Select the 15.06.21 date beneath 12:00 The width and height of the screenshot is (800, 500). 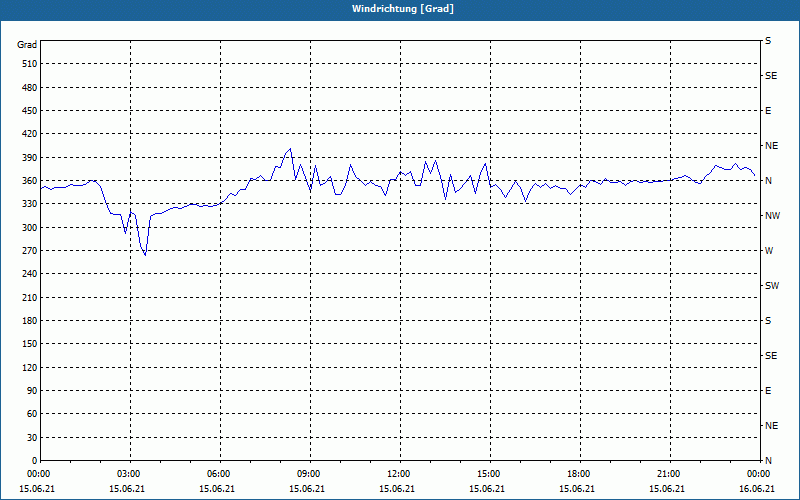point(396,489)
